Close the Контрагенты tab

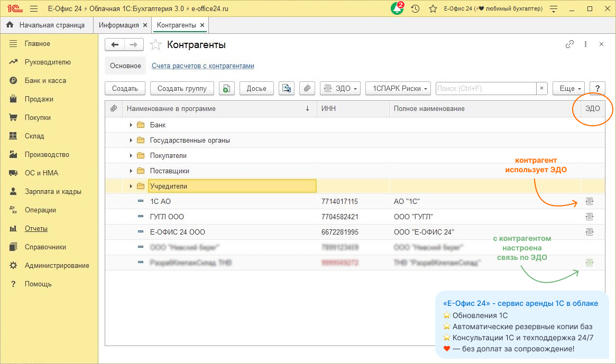tap(203, 25)
